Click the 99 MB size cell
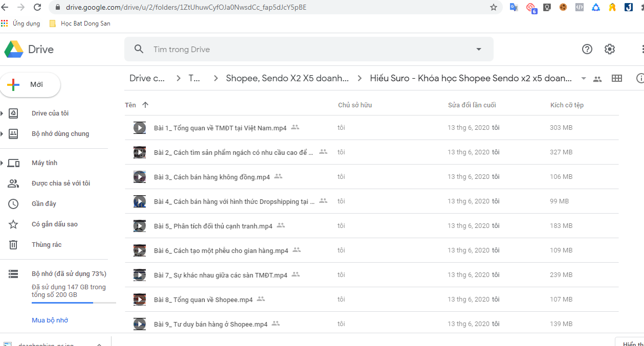 559,201
